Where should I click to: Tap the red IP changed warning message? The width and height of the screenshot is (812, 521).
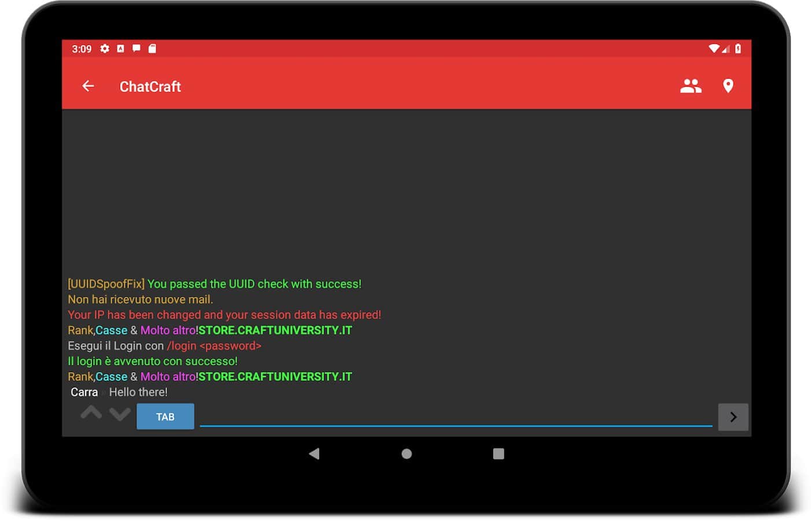224,314
